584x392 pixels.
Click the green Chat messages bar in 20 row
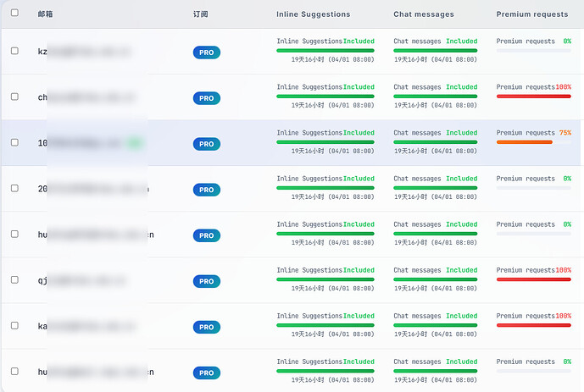(x=436, y=188)
